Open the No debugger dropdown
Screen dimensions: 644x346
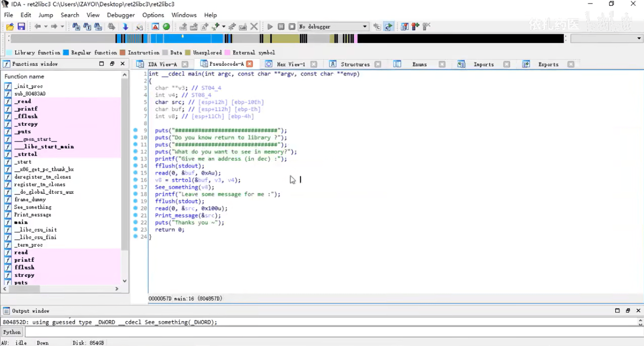click(x=364, y=27)
